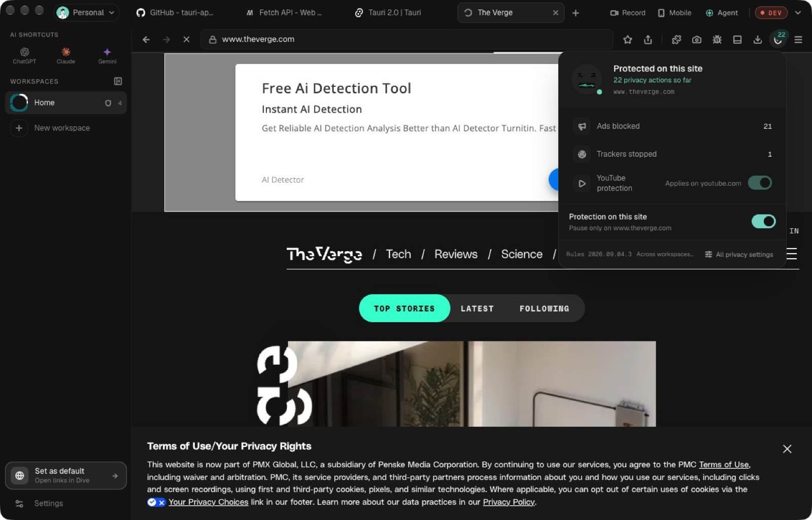
Task: Bookmark this page with the star icon
Action: pos(628,40)
